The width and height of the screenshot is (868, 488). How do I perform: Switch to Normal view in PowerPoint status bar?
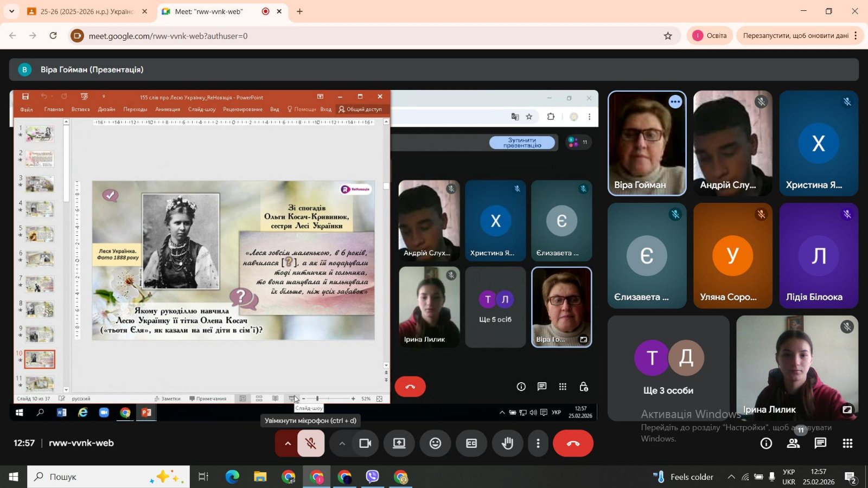pyautogui.click(x=242, y=399)
